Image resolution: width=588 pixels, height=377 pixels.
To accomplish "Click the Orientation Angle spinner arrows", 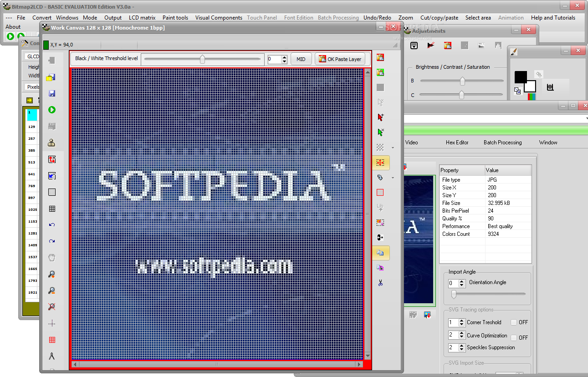I will pos(461,283).
